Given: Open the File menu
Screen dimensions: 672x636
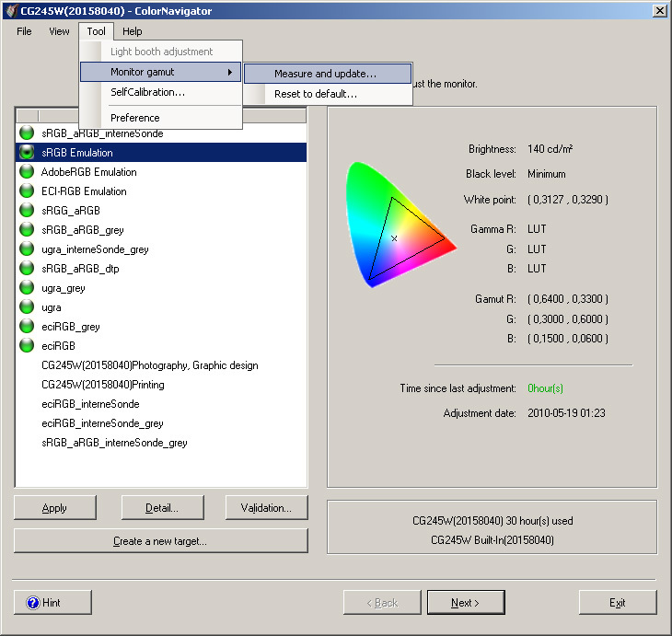Looking at the screenshot, I should pyautogui.click(x=24, y=31).
